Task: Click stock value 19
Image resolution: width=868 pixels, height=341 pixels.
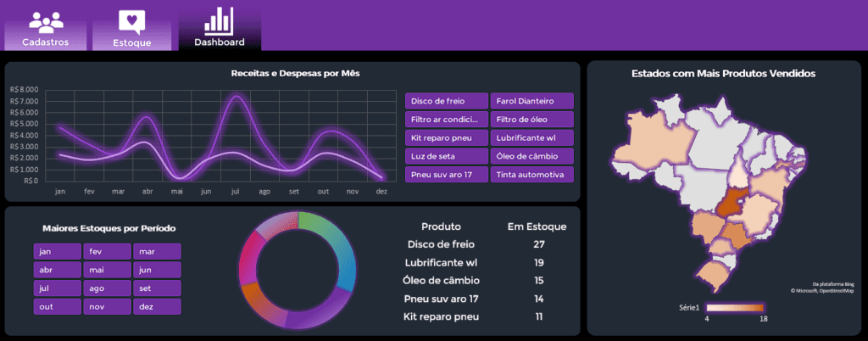Action: tap(539, 262)
